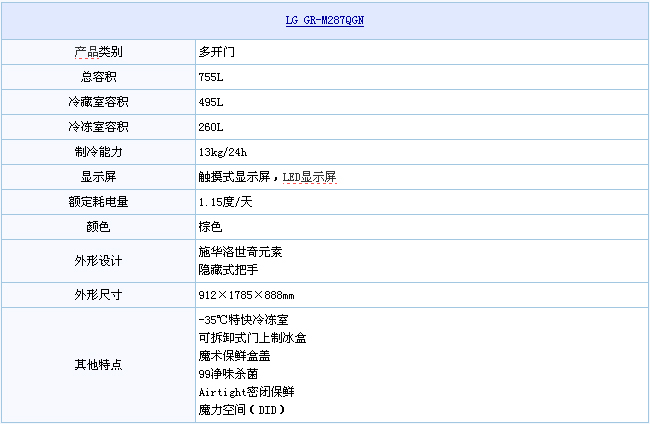This screenshot has width=650, height=424.
Task: Select the 制冷能力 row label
Action: pyautogui.click(x=98, y=152)
